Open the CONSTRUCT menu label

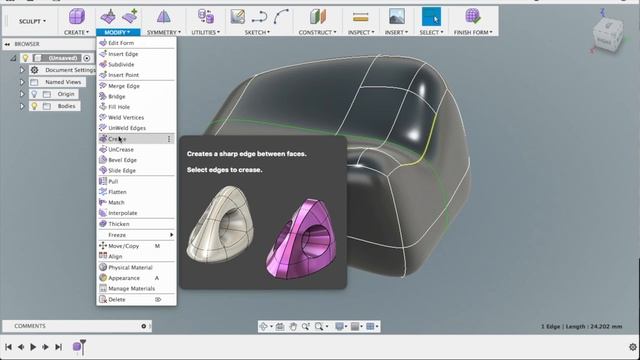coord(318,32)
